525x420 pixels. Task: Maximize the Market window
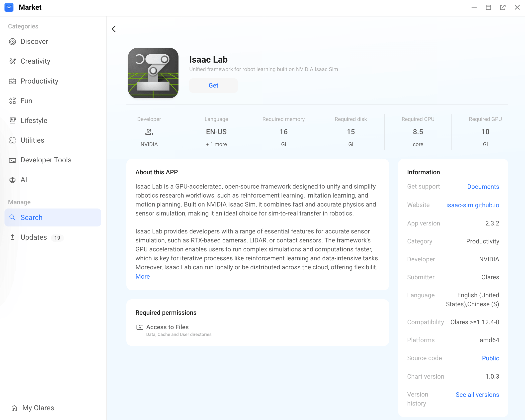488,7
